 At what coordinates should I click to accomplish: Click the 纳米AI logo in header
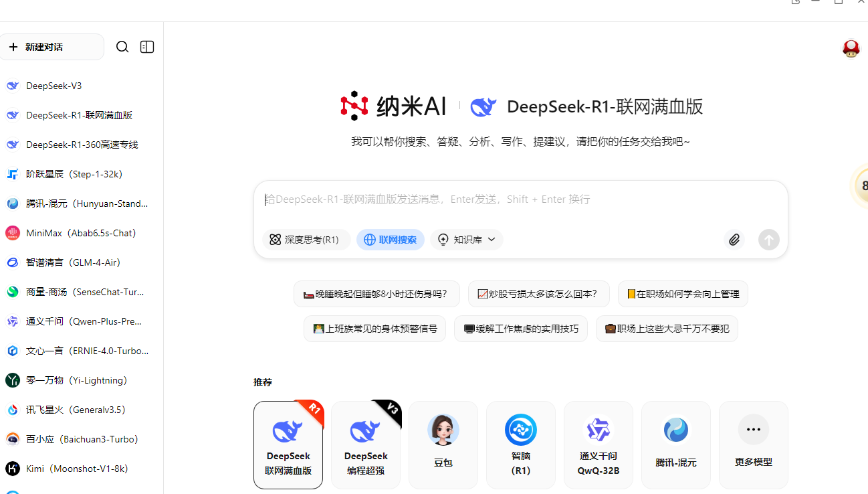pos(393,106)
